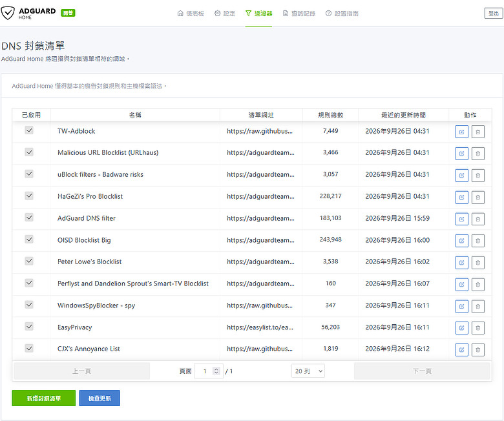Sort by the 名稱 name column header
The image size is (504, 421).
pyautogui.click(x=135, y=115)
